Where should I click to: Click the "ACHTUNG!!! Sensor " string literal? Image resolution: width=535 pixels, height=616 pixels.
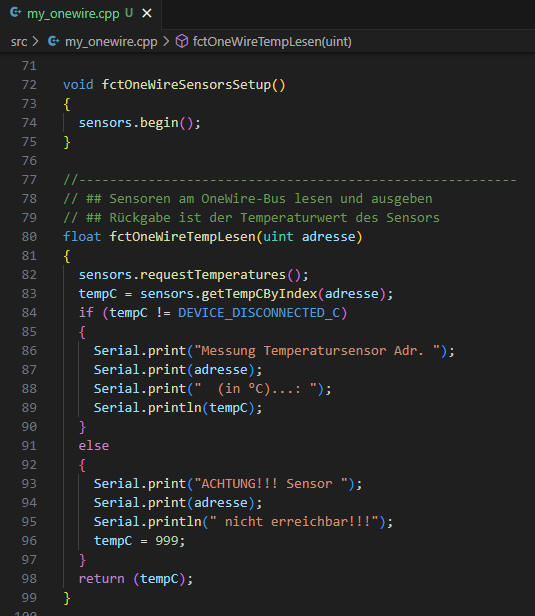tap(271, 484)
